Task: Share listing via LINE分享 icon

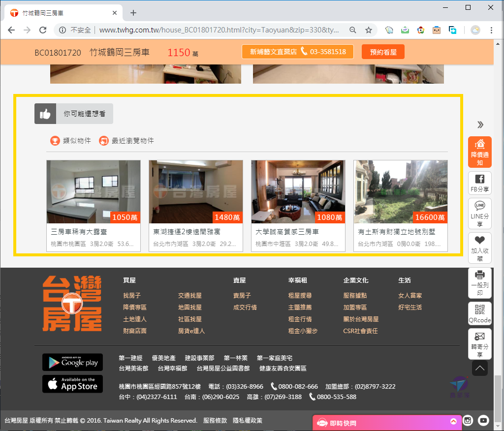Action: pos(480,214)
